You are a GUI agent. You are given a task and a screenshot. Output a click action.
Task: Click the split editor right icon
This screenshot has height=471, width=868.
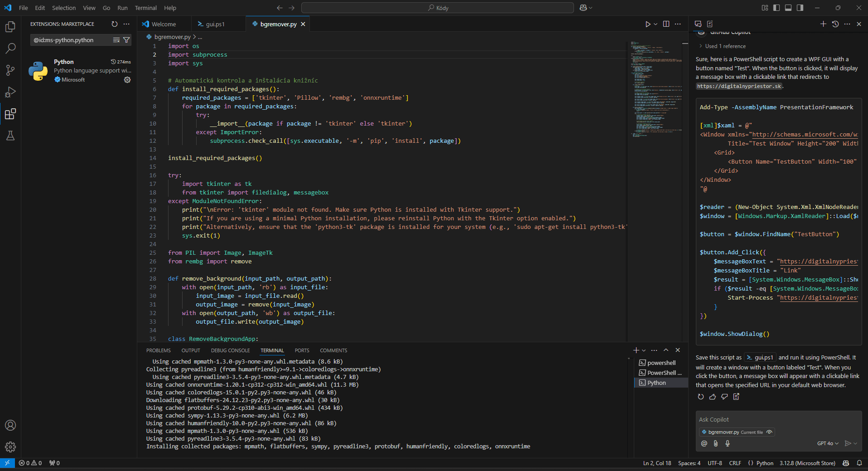666,24
